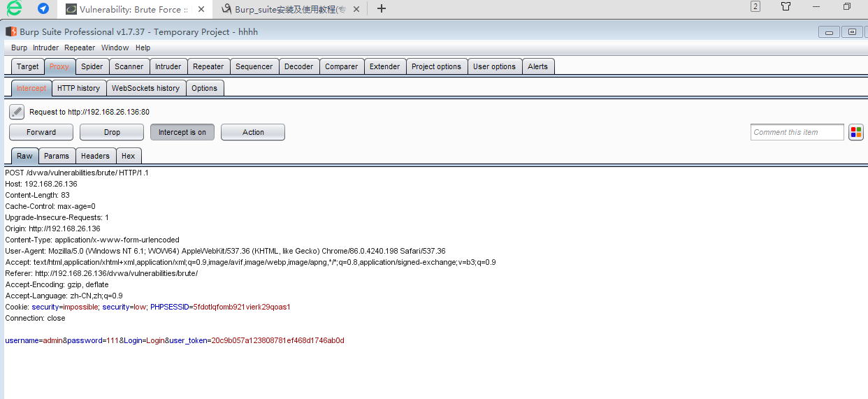Click the Cache-Control: max-age=0 line
868x399 pixels.
50,206
